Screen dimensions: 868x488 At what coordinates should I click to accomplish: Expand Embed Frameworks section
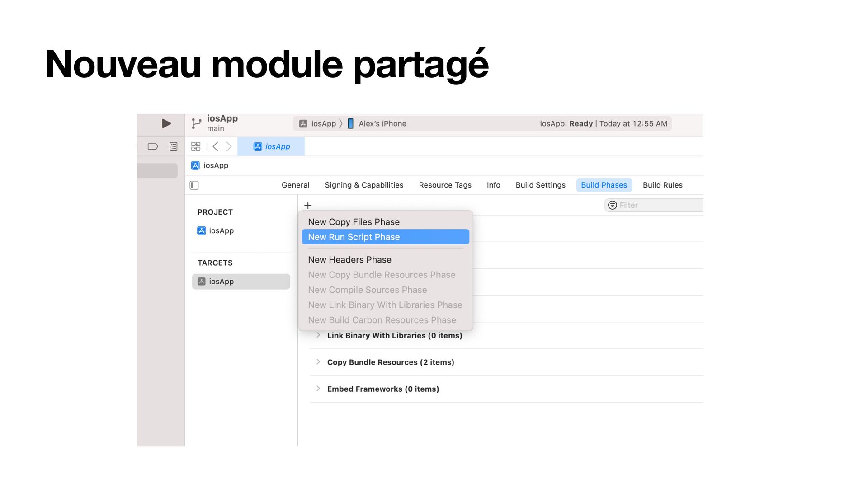point(318,389)
